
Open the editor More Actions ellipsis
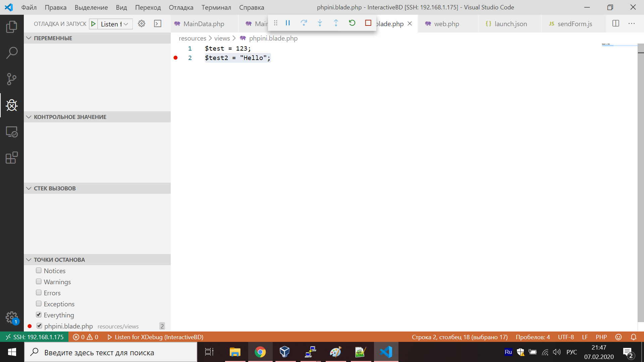(x=632, y=23)
